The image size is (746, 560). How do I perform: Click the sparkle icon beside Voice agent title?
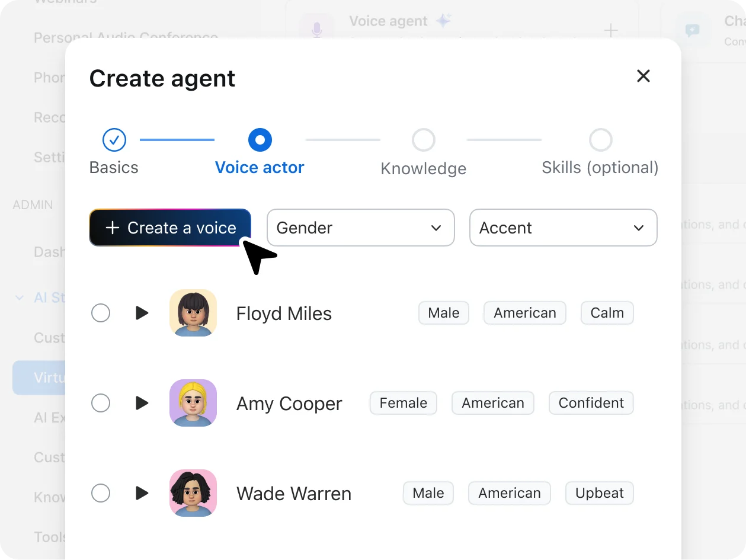click(443, 20)
